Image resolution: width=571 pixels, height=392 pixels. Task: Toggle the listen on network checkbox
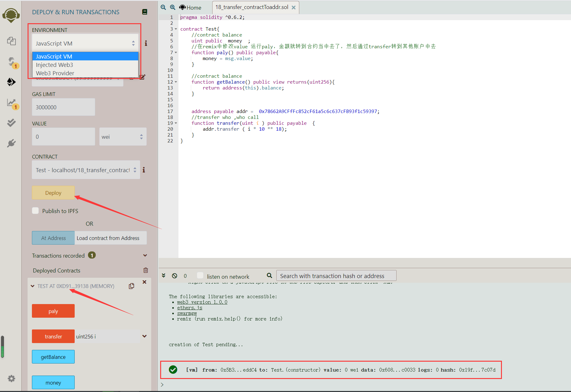click(x=200, y=276)
